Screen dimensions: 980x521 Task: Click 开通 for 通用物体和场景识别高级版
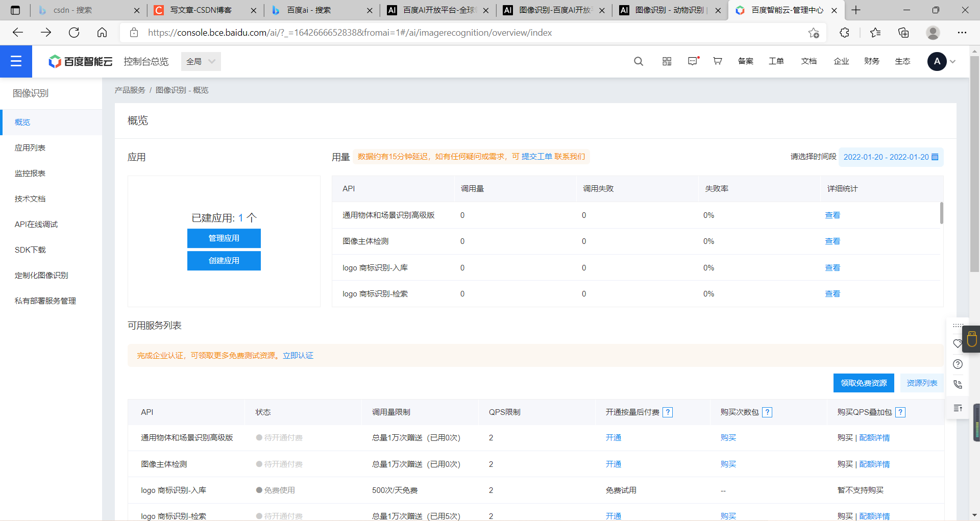point(614,438)
